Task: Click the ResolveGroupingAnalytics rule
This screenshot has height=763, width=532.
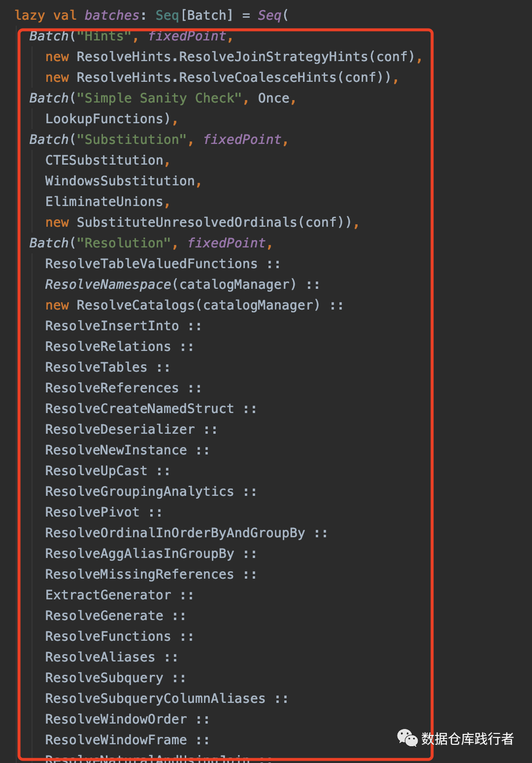Action: click(x=139, y=491)
